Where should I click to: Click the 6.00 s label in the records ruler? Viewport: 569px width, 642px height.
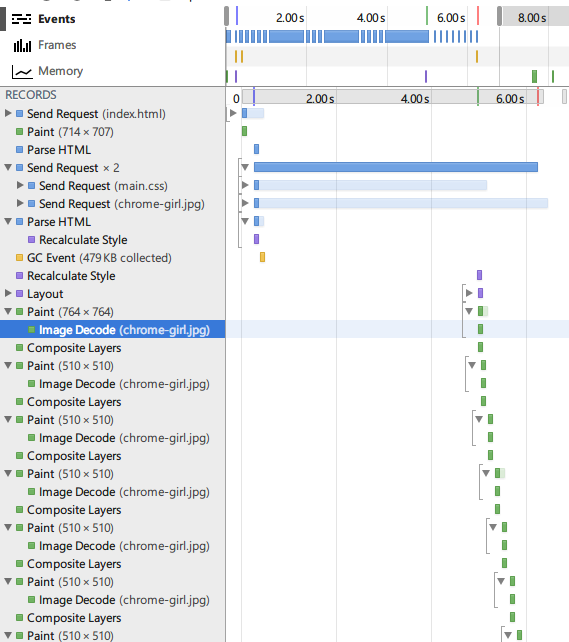tap(510, 99)
